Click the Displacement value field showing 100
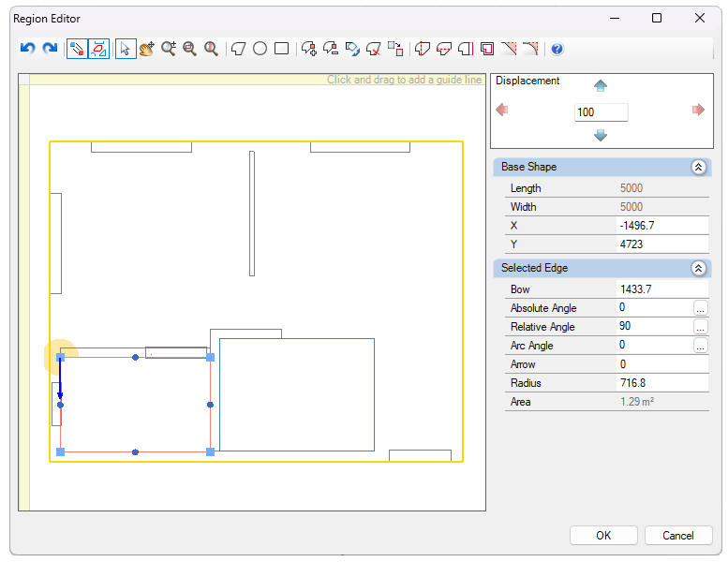728x562 pixels. click(x=602, y=112)
